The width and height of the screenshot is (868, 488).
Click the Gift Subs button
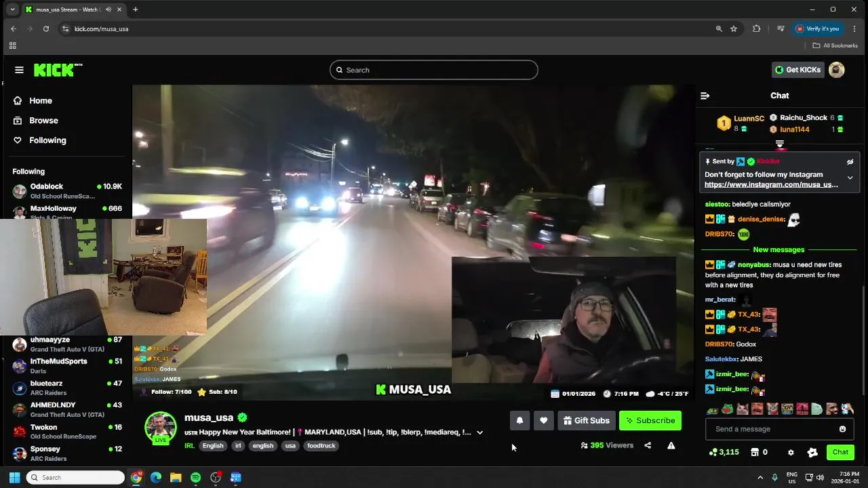[587, 420]
